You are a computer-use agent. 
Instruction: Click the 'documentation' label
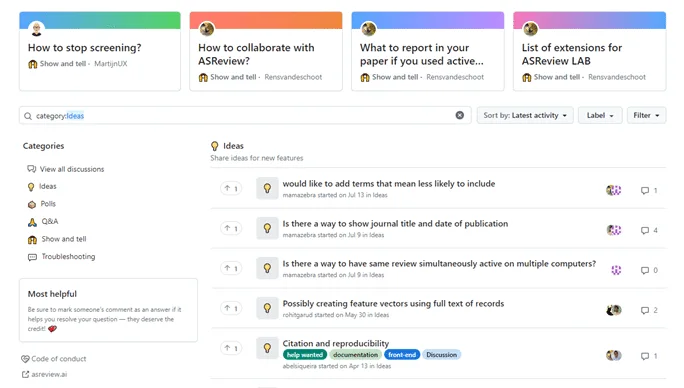(x=356, y=355)
